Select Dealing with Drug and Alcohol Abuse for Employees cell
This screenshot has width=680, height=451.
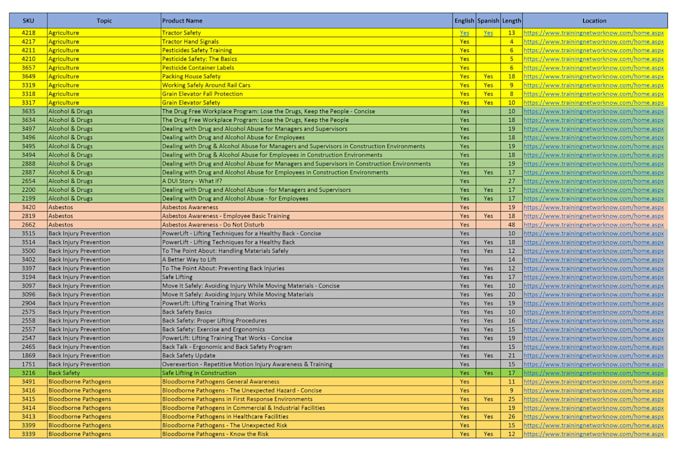(307, 137)
